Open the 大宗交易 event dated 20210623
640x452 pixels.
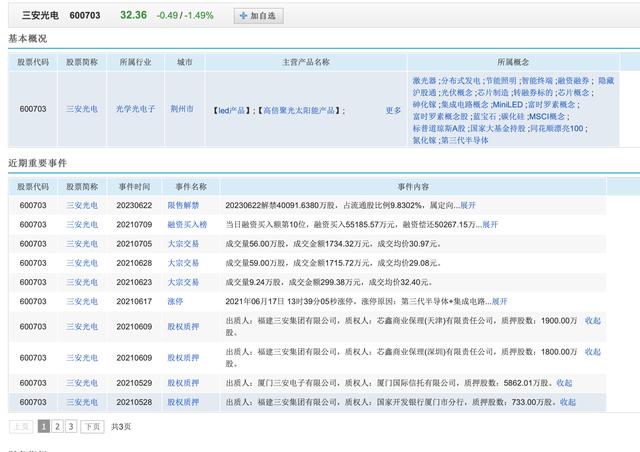pos(183,282)
